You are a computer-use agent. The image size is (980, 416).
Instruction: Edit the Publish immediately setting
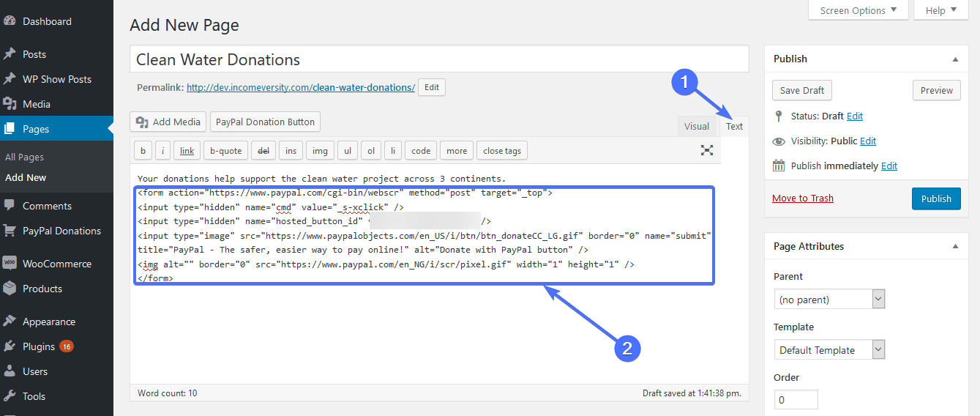tap(889, 166)
